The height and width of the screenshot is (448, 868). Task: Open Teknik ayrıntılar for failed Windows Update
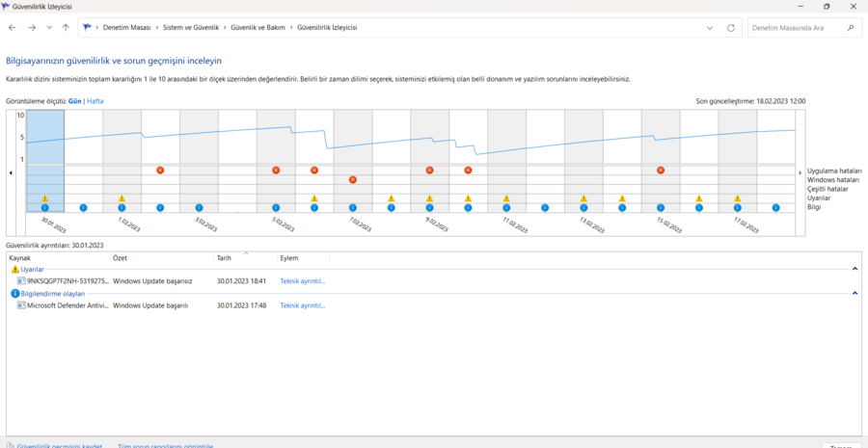[303, 281]
